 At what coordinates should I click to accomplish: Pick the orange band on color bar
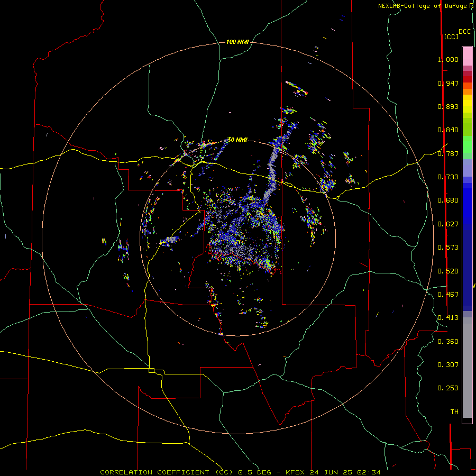[467, 88]
